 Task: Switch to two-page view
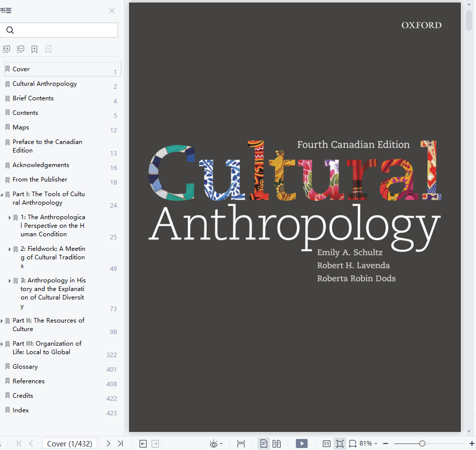(x=277, y=443)
